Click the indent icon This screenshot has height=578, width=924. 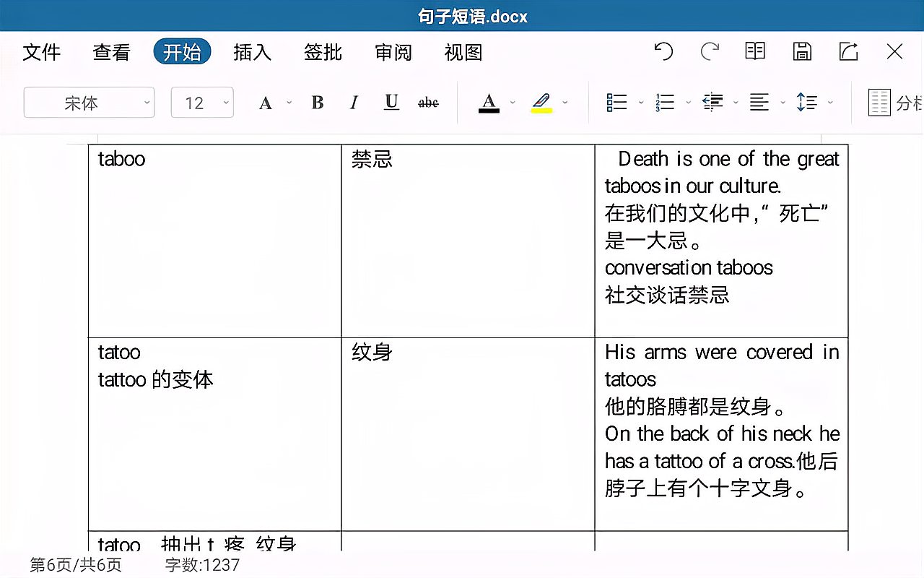tap(712, 103)
